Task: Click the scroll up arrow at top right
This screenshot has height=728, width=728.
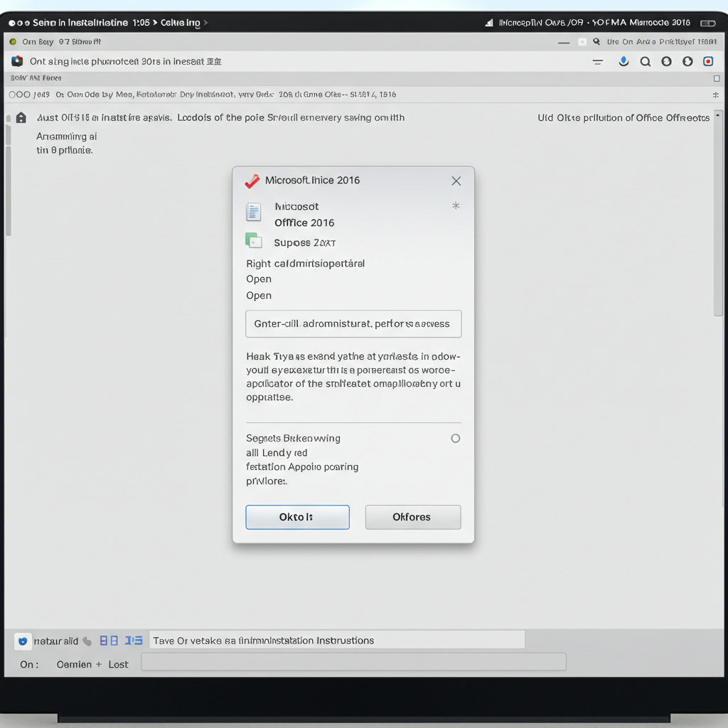Action: click(718, 114)
